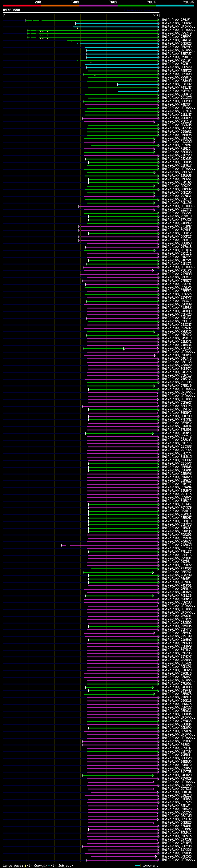Click the cyan ~100% identity legend segment

175,6
